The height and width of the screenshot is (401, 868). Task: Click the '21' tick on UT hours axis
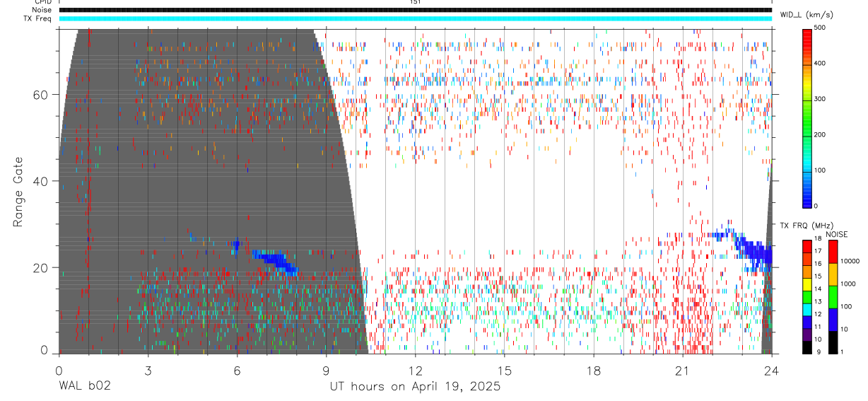[x=683, y=370]
